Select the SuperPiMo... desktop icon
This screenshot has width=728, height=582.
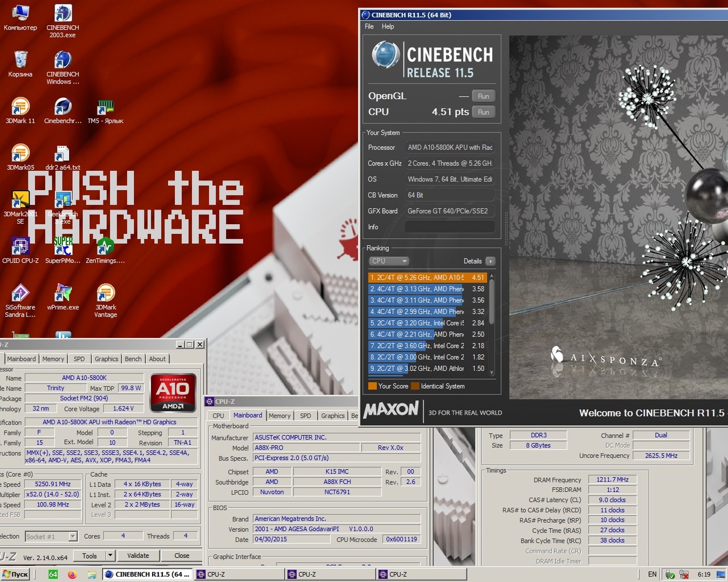point(63,251)
